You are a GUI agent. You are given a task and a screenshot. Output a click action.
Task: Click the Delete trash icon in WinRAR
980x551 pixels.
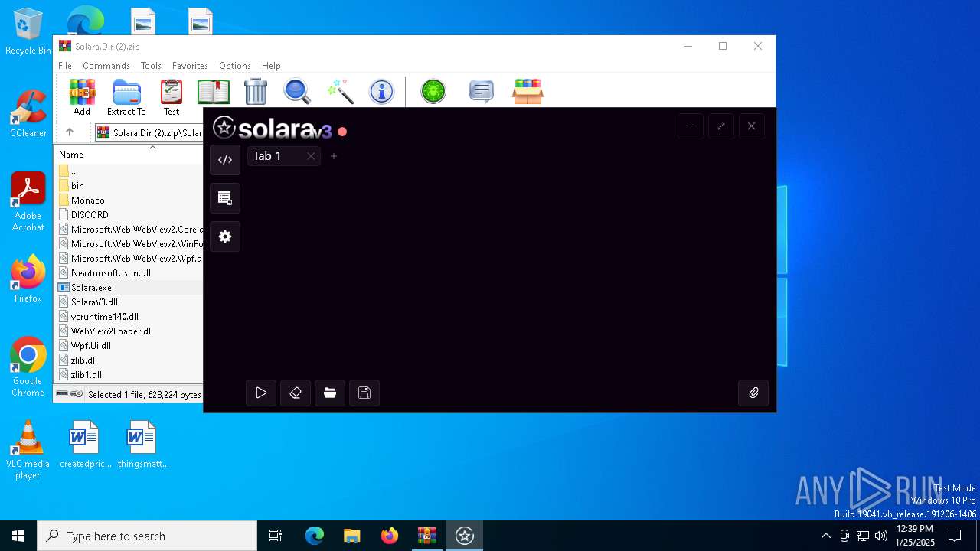tap(256, 92)
